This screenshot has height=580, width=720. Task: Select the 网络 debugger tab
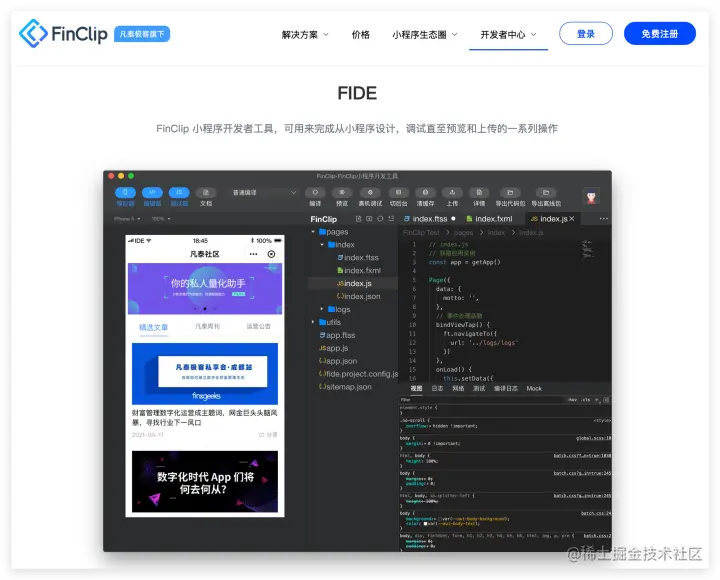click(458, 389)
